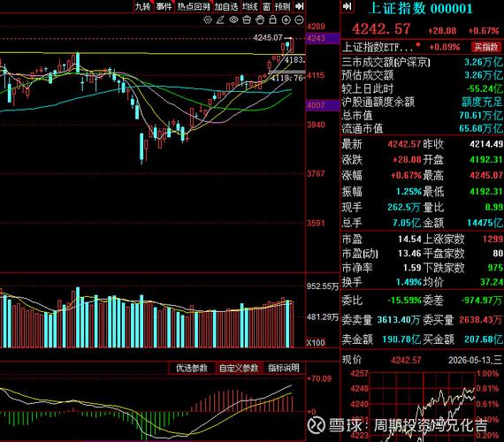Viewport: 504px width, 442px height.
Task: Click the 较上日此时 -55.24亿 value
Action: pyautogui.click(x=485, y=88)
